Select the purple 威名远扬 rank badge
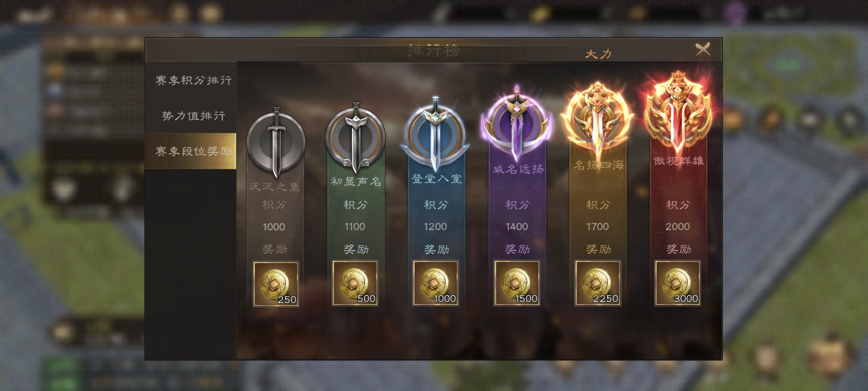The height and width of the screenshot is (391, 868). click(517, 123)
